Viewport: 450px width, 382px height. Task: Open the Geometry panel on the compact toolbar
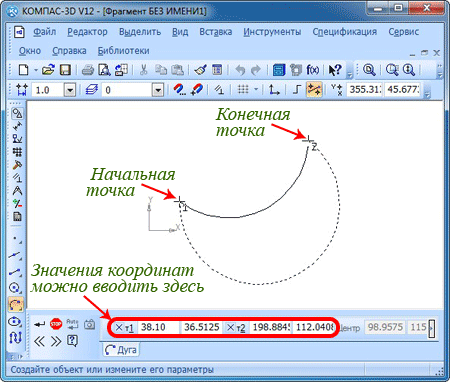(x=17, y=114)
